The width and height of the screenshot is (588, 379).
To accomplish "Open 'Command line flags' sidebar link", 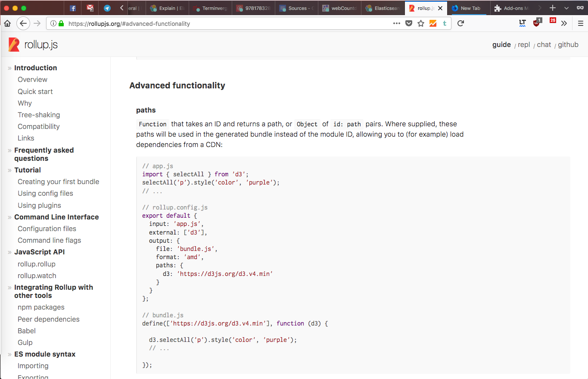I will 49,240.
